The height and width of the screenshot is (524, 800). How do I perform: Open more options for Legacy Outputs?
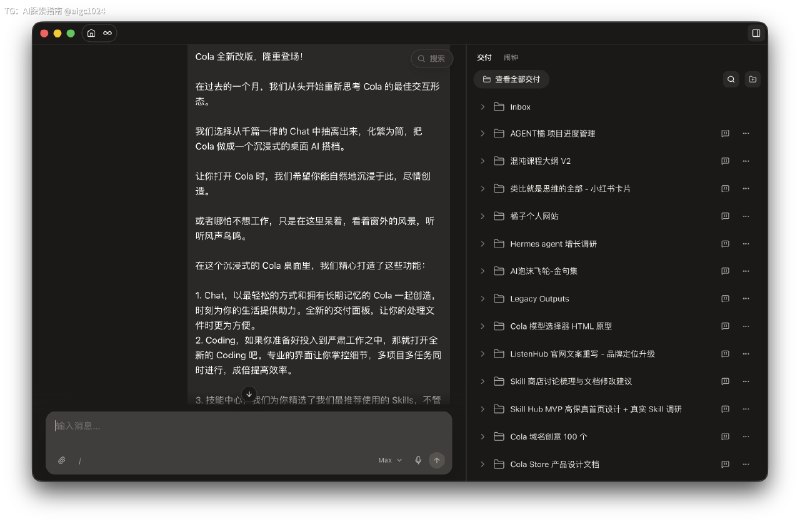[746, 299]
